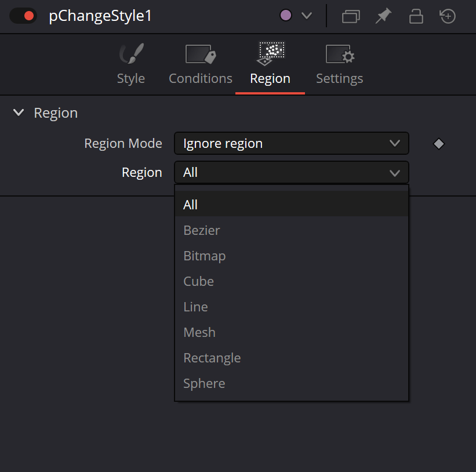Lock the pChangeStyle1 node
The image size is (476, 472).
(x=416, y=16)
